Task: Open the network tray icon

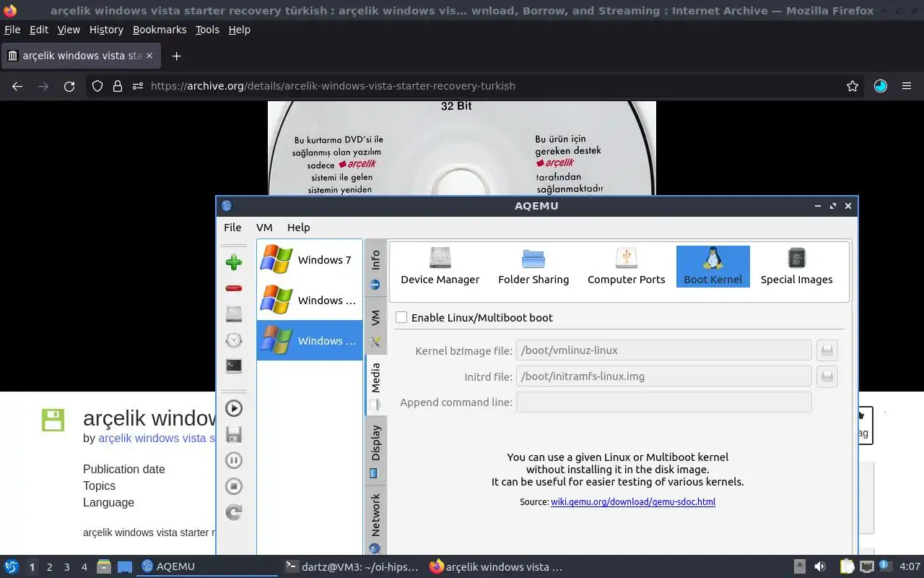Action: click(867, 566)
